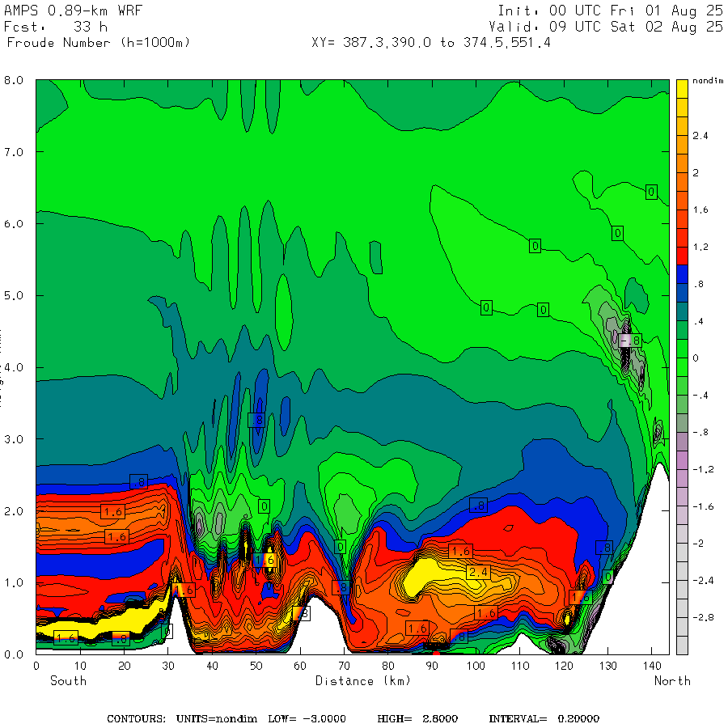728x728 pixels.
Task: Click the yellow top segment of the colorbar
Action: 682,89
